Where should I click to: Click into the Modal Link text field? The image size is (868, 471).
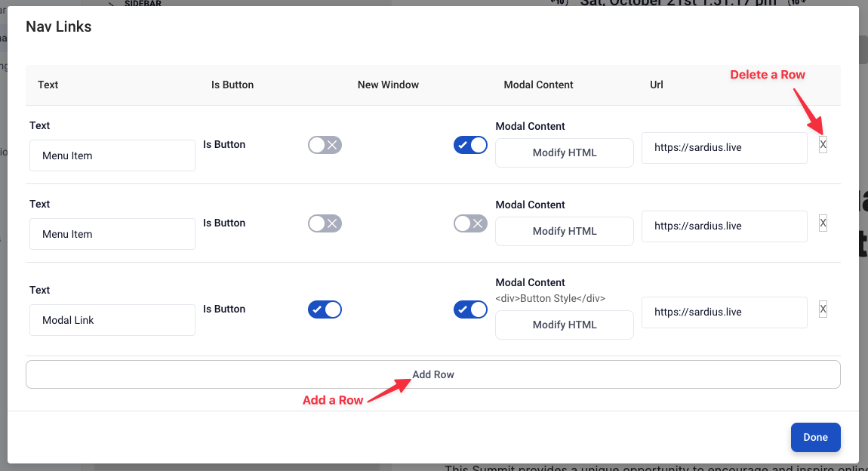112,320
